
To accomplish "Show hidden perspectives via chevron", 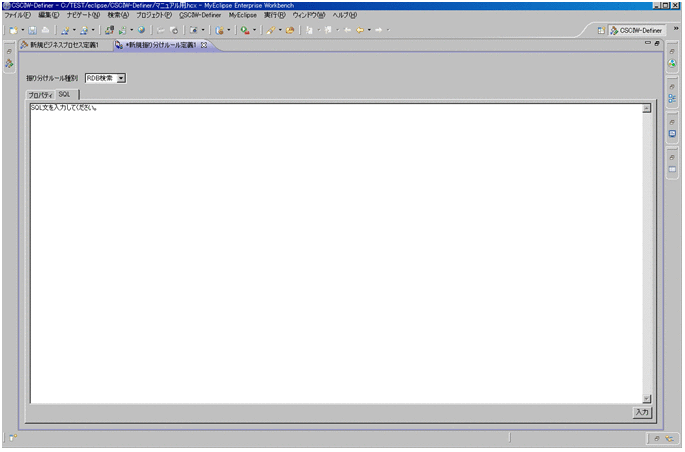I will click(x=678, y=29).
